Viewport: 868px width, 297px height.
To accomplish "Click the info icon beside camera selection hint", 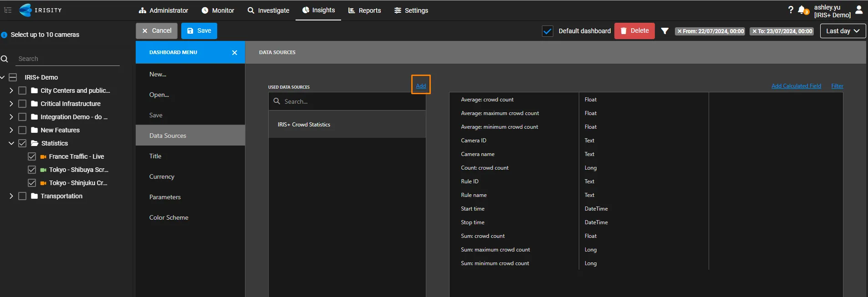I will [x=4, y=35].
